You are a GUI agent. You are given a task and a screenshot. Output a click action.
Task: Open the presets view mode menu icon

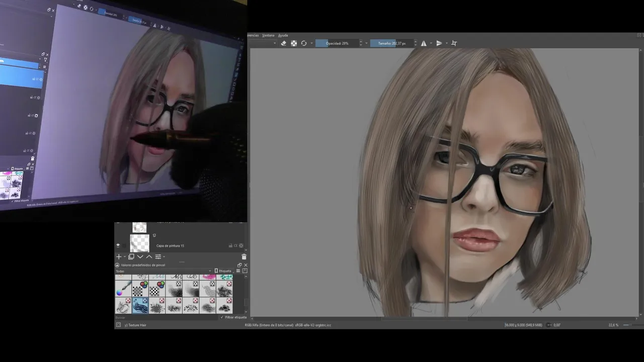(x=238, y=271)
